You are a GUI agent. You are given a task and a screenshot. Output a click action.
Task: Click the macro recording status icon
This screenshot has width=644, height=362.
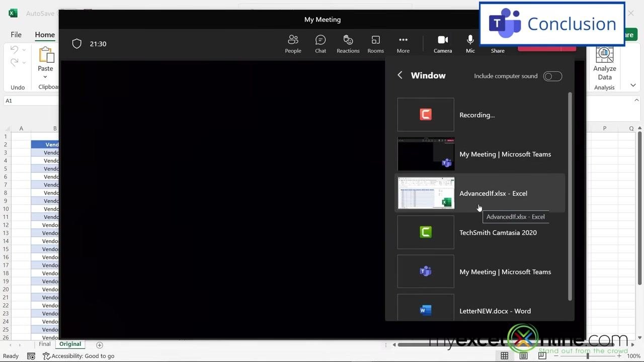click(31, 356)
